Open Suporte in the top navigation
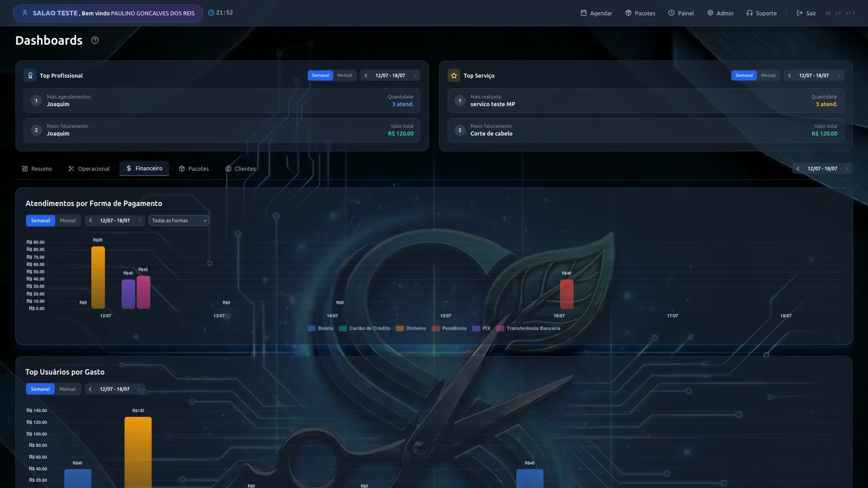This screenshot has width=868, height=488. (762, 13)
